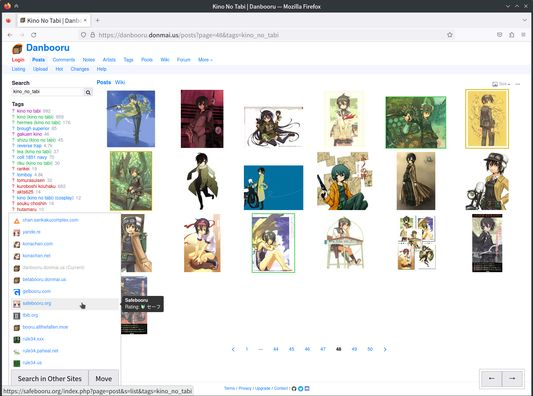Go to results page 44
533x396 pixels.
(276, 349)
